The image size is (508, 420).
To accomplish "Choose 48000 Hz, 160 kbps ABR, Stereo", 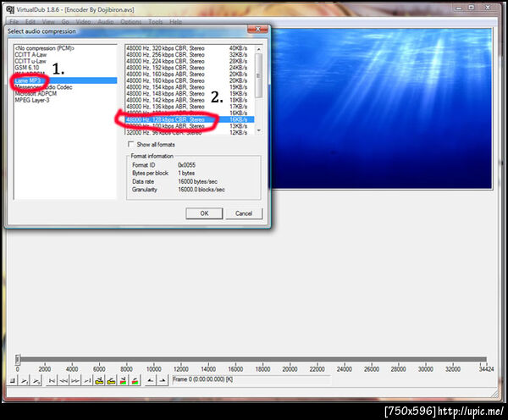I will coord(190,75).
